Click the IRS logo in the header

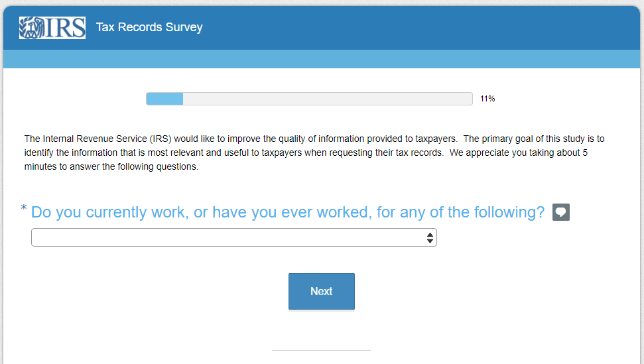(x=52, y=27)
